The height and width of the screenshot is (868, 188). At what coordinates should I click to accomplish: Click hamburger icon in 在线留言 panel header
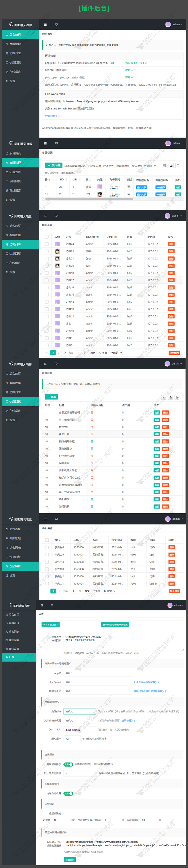[x=45, y=519]
